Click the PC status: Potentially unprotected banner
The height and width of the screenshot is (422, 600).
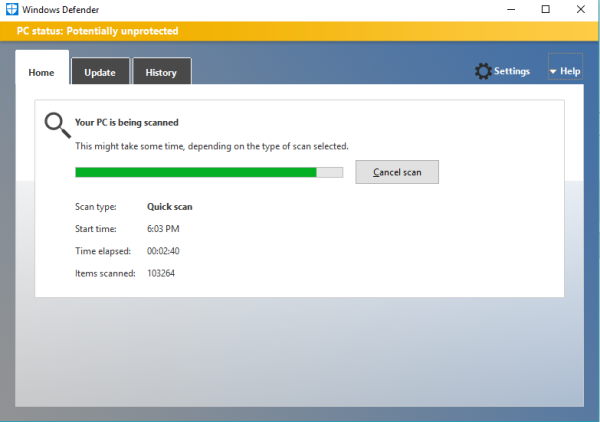(299, 31)
